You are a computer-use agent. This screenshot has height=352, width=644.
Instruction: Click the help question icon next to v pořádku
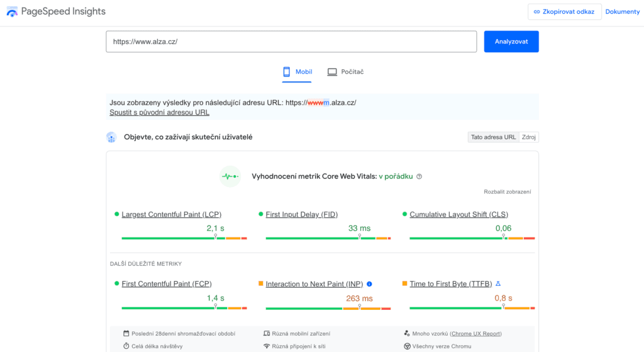419,176
